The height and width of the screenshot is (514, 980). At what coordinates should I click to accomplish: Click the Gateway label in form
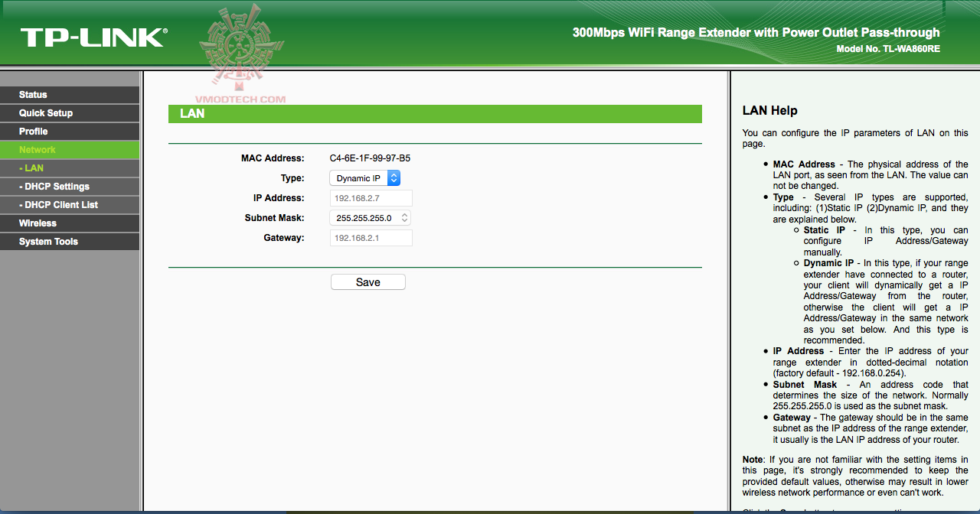pos(284,238)
